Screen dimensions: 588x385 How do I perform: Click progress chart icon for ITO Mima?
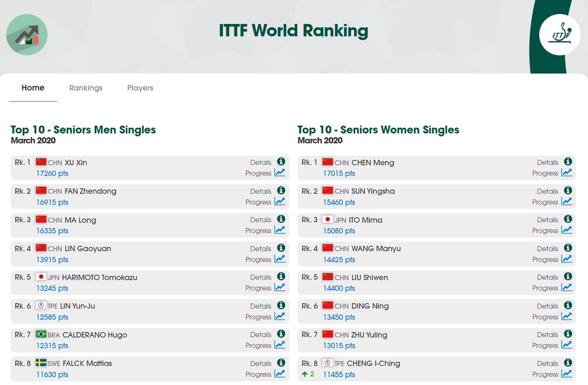pyautogui.click(x=567, y=230)
